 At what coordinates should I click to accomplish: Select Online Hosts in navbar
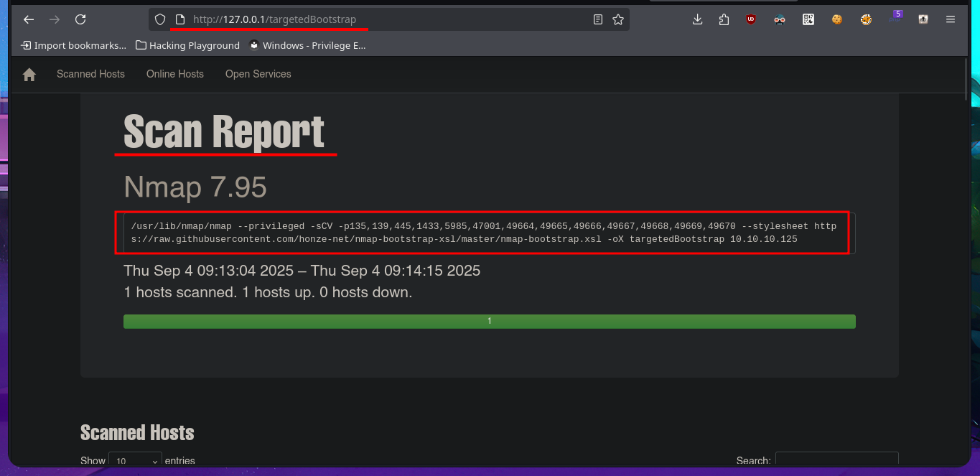coord(175,74)
